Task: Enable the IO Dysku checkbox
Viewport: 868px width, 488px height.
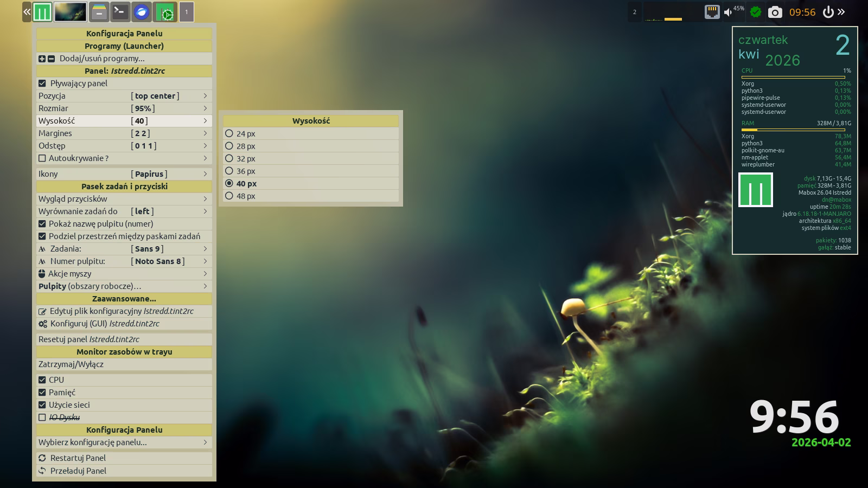Action: [x=42, y=418]
